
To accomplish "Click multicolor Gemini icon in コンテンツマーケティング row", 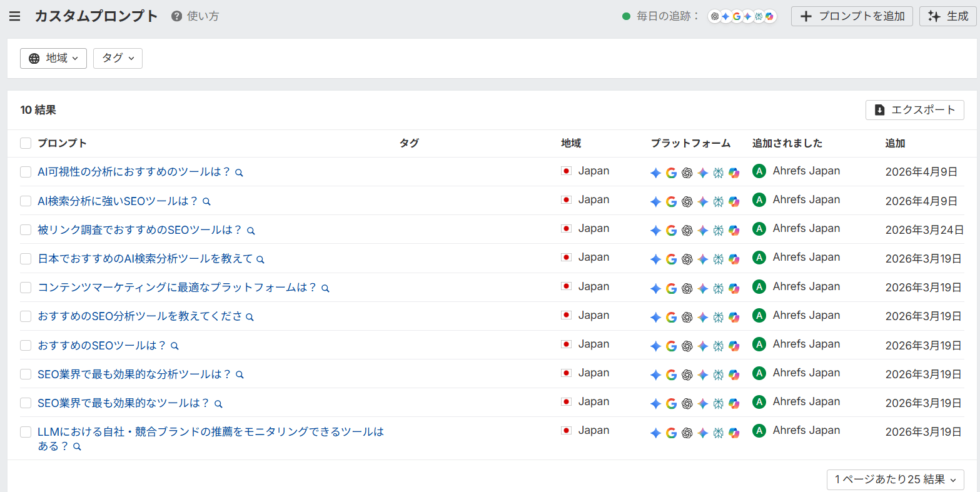I will point(702,288).
